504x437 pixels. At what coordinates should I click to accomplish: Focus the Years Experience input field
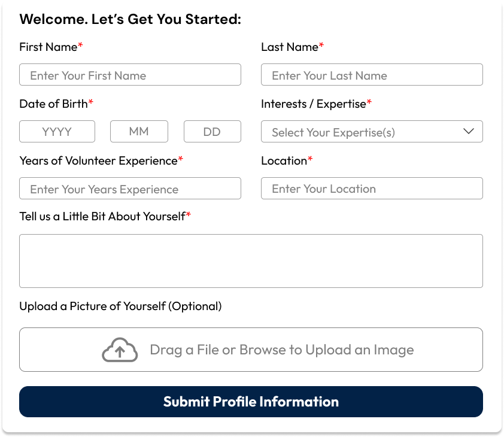(130, 189)
